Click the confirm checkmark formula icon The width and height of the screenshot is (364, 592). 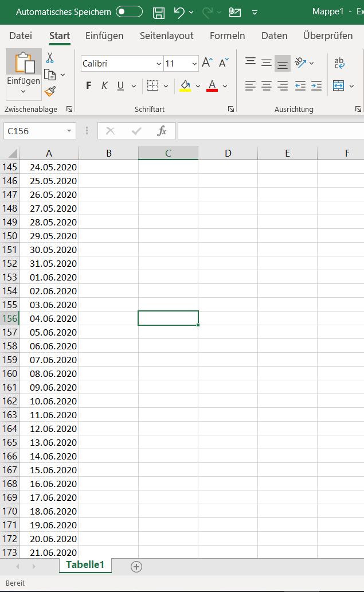coord(136,131)
